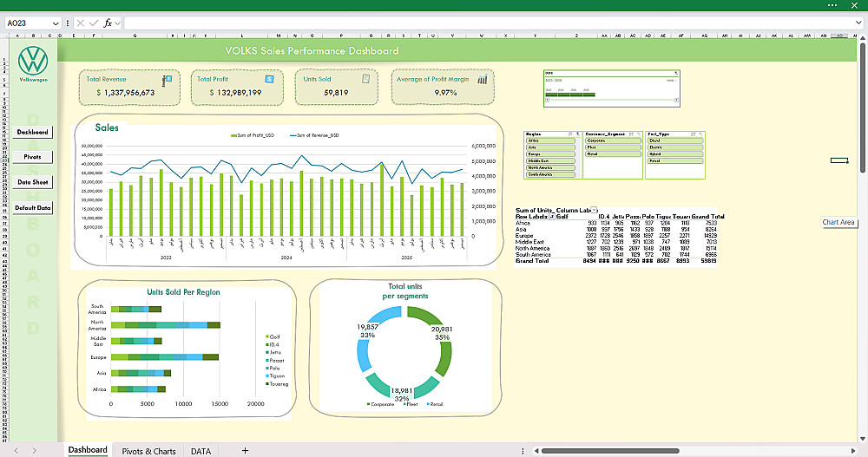This screenshot has width=868, height=457.
Task: Click into the formula bar input field
Action: click(x=487, y=23)
